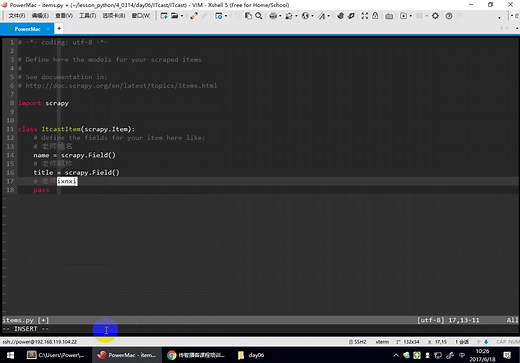Click the import scrapy line

(x=43, y=103)
